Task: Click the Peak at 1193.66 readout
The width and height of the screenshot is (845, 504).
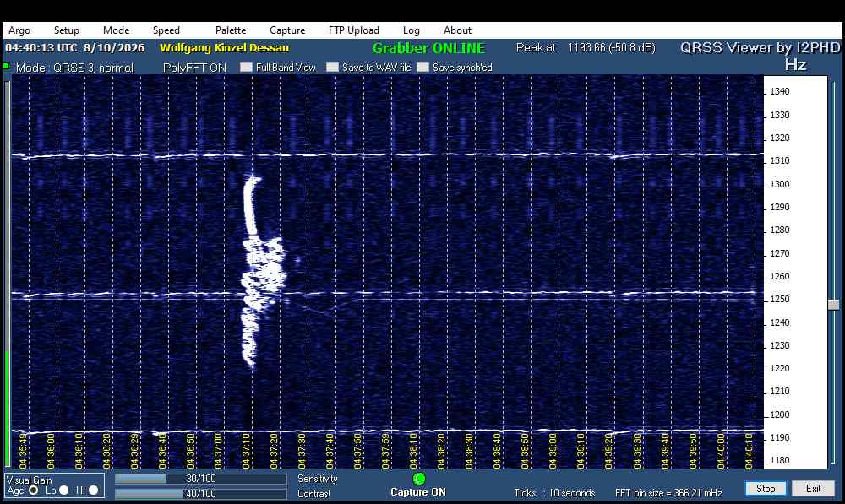Action: pos(586,47)
